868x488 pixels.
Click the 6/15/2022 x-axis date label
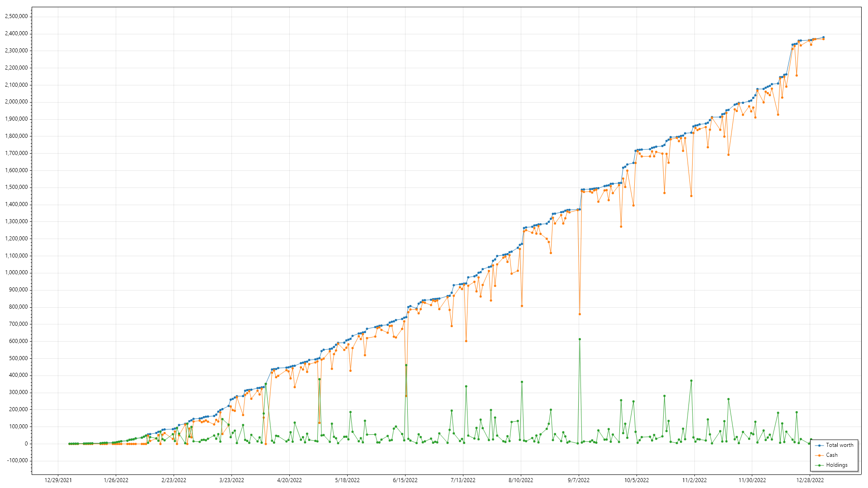tap(405, 480)
